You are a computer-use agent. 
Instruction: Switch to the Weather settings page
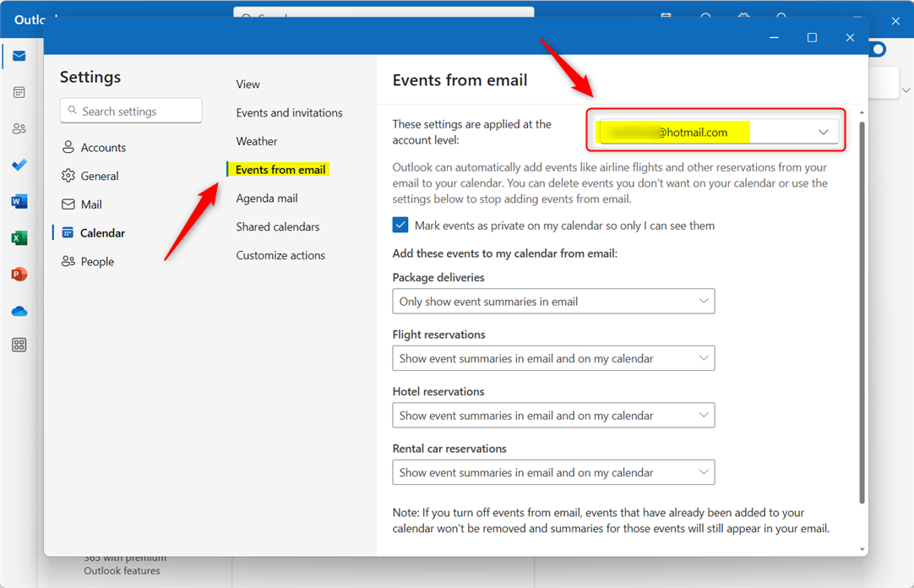coord(256,140)
